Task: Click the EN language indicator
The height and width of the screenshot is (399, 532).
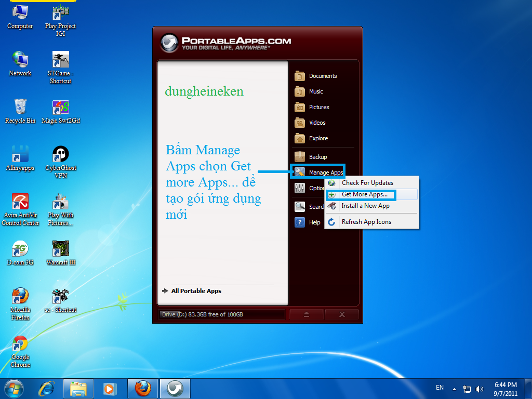Action: click(x=440, y=388)
